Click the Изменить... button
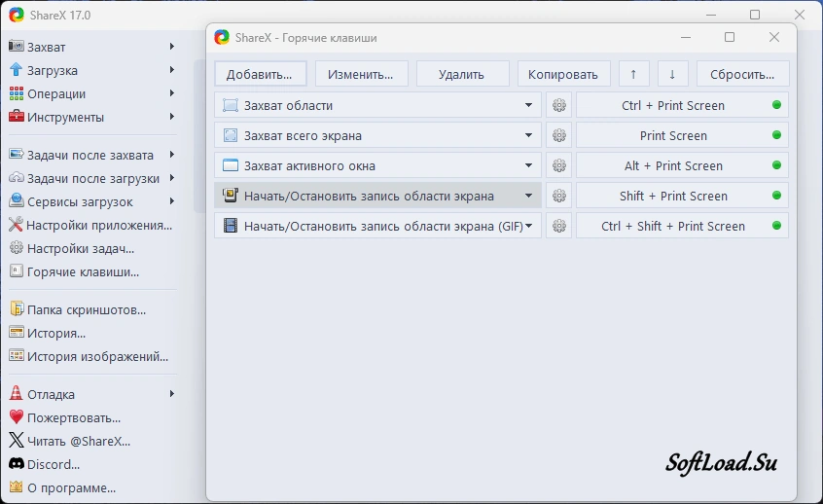Screen dimensions: 823x504 coord(361,74)
